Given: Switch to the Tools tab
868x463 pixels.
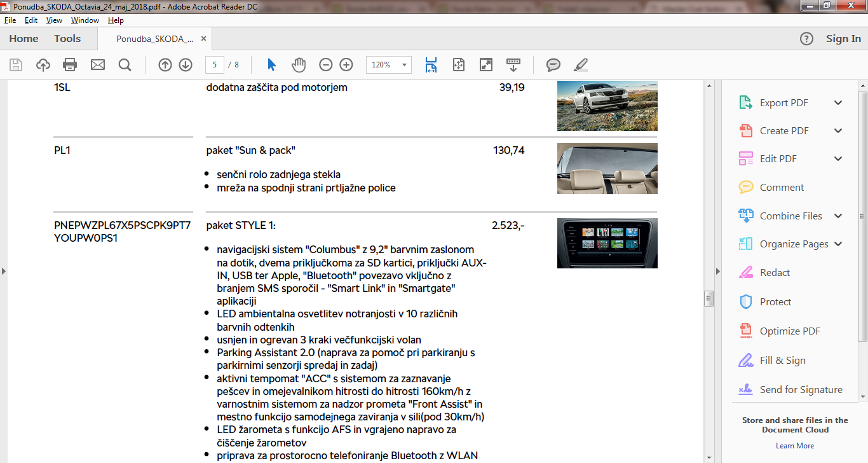Looking at the screenshot, I should (67, 39).
